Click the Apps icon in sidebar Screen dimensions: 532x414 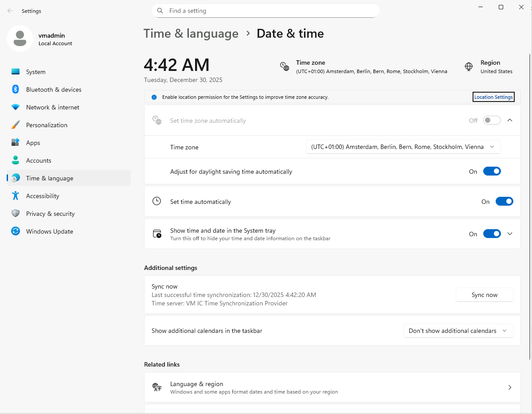click(16, 143)
